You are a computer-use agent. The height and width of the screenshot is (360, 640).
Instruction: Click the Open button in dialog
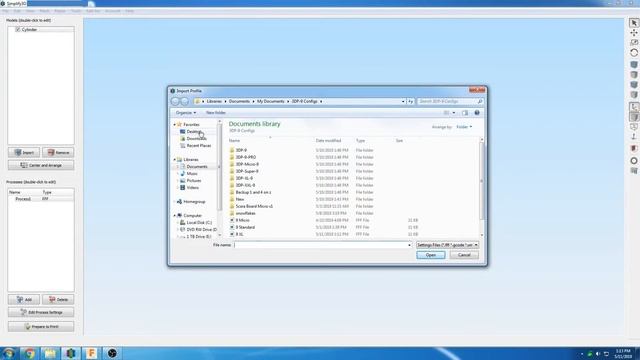coord(431,255)
